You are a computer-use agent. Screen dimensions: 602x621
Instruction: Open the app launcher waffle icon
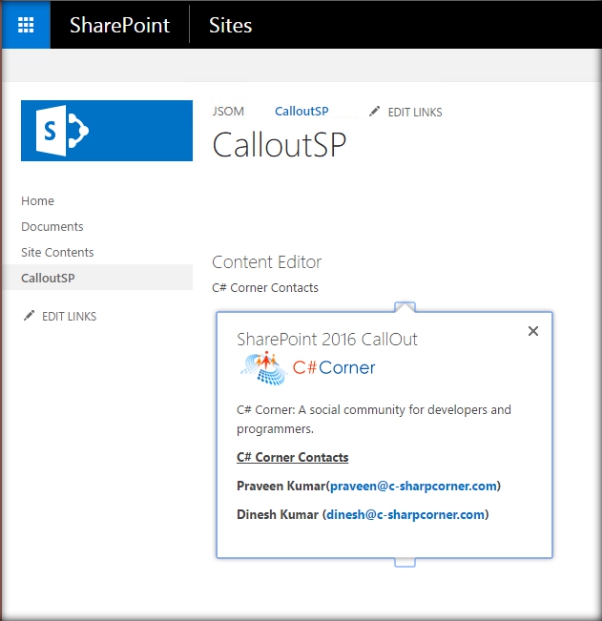tap(26, 25)
